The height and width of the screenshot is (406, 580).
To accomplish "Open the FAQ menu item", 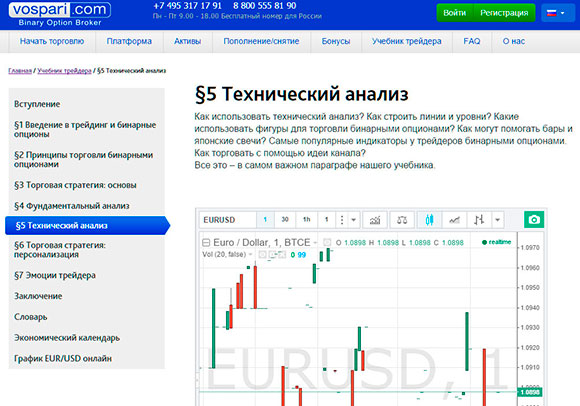I will click(x=472, y=41).
